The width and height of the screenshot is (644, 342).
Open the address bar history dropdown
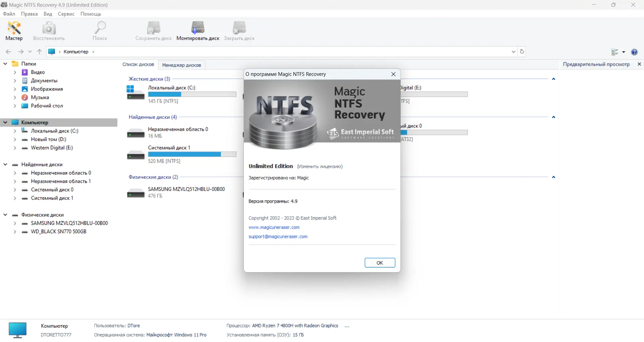[x=514, y=52]
